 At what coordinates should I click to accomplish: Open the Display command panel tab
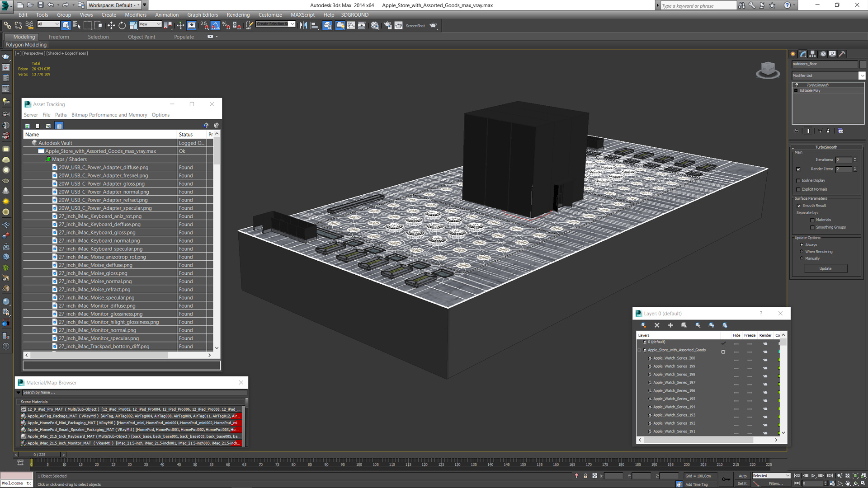coord(832,54)
